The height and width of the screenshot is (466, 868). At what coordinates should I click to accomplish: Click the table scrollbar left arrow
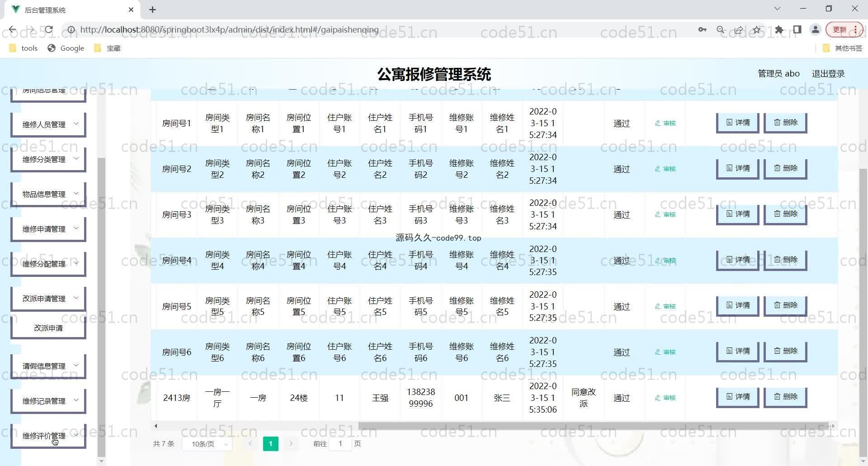(x=156, y=426)
